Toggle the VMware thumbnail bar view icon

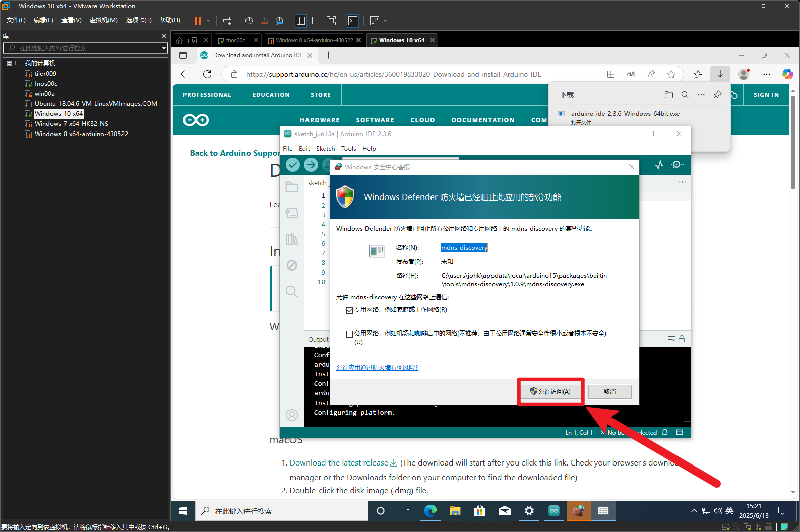pyautogui.click(x=316, y=21)
